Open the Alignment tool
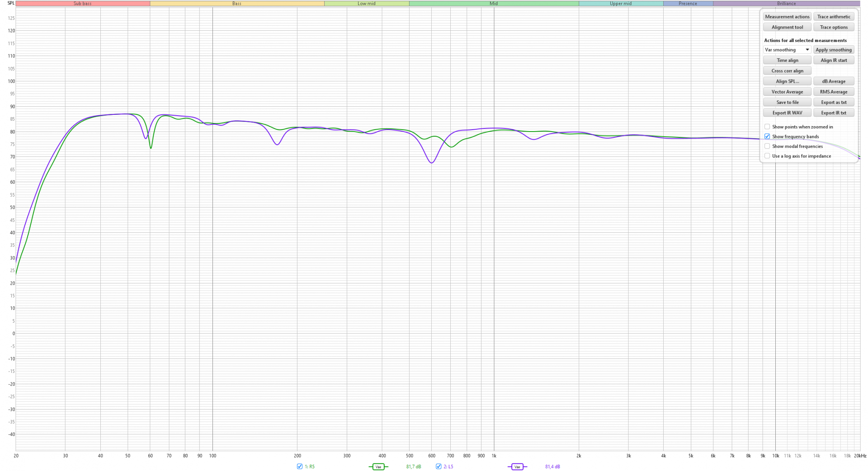This screenshot has height=471, width=868. pyautogui.click(x=787, y=27)
